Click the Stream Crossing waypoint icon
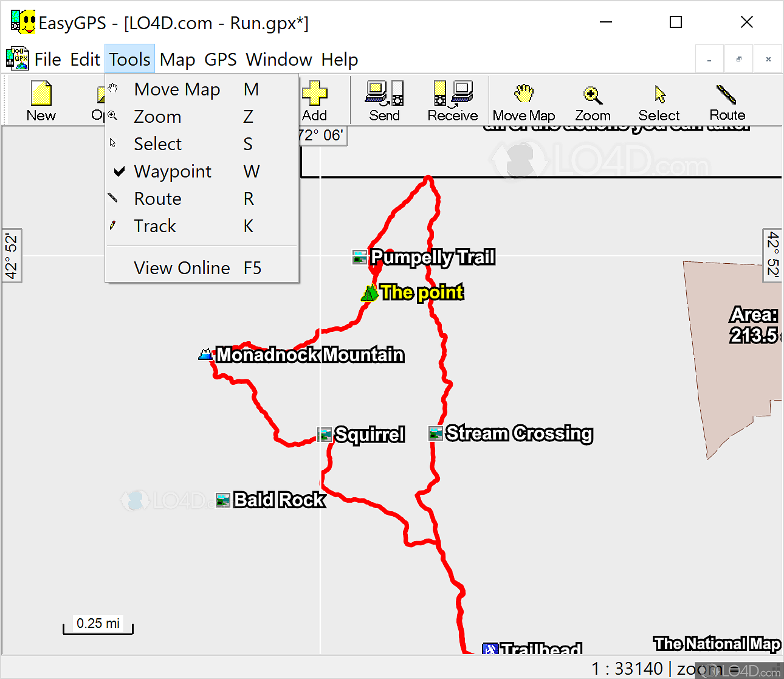 [x=436, y=433]
